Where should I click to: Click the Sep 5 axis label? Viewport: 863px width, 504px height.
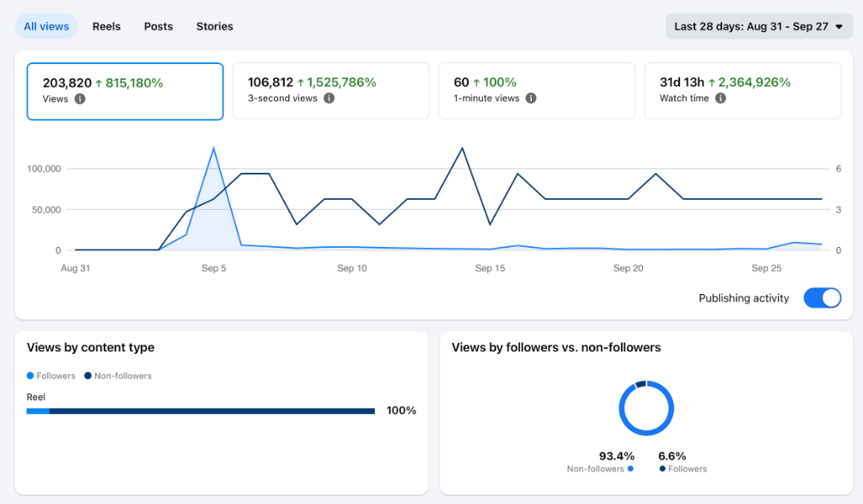click(213, 268)
